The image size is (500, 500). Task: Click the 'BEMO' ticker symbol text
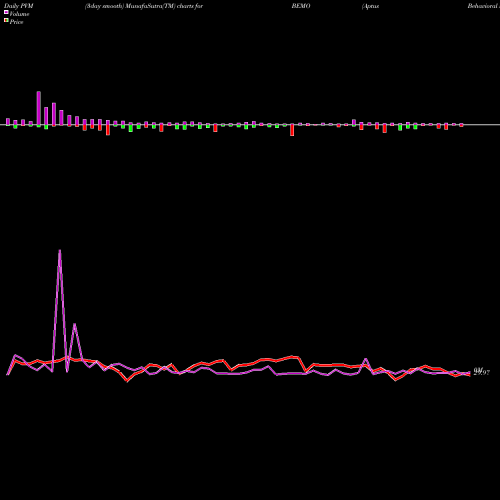tap(301, 6)
